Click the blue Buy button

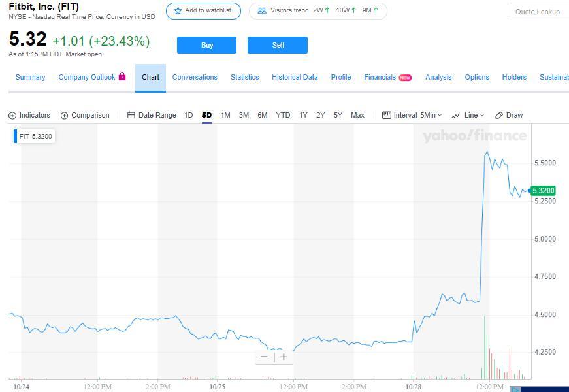tap(206, 45)
